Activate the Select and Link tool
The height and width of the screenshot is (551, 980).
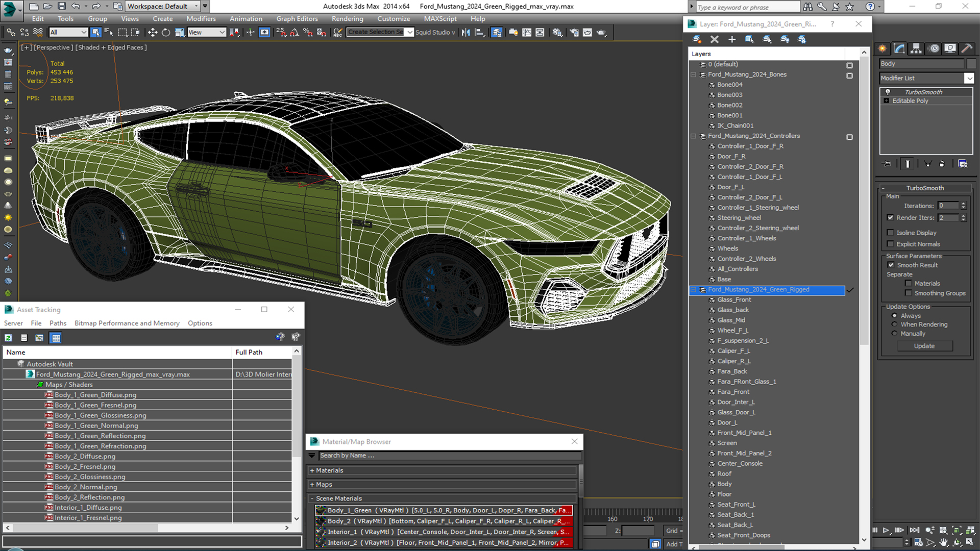click(11, 32)
